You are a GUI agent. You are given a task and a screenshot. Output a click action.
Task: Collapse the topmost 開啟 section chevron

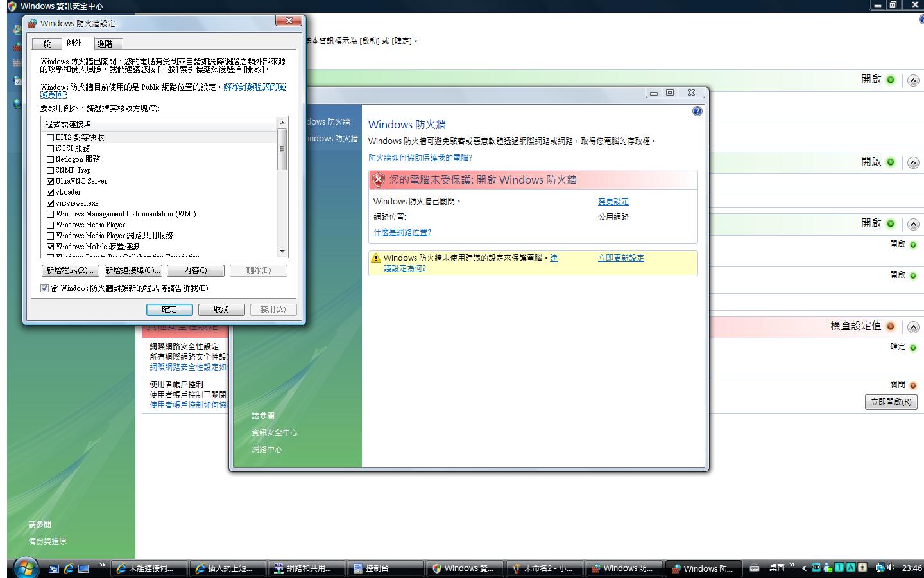pos(913,81)
